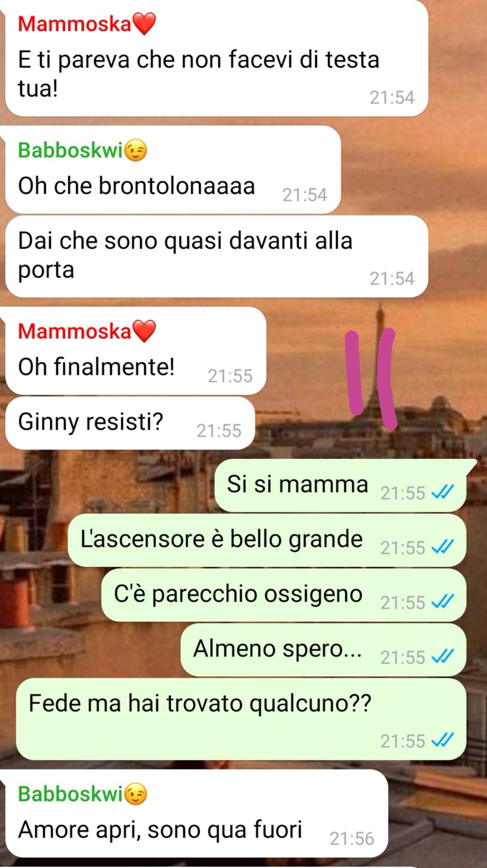
Task: Open Mammoska name above 'Oh finalmente!'
Action: point(75,331)
